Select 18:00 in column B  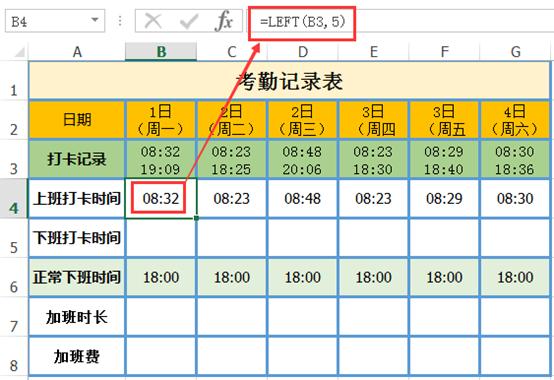tap(161, 277)
